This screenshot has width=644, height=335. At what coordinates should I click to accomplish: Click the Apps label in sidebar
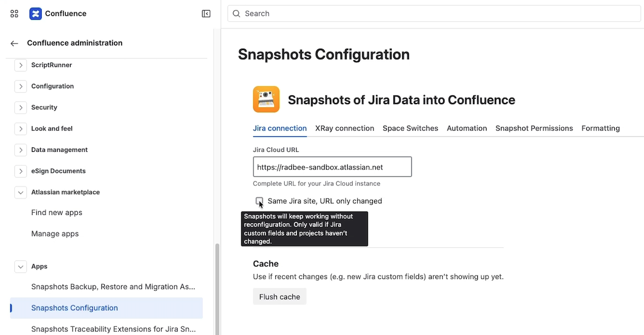tap(39, 266)
